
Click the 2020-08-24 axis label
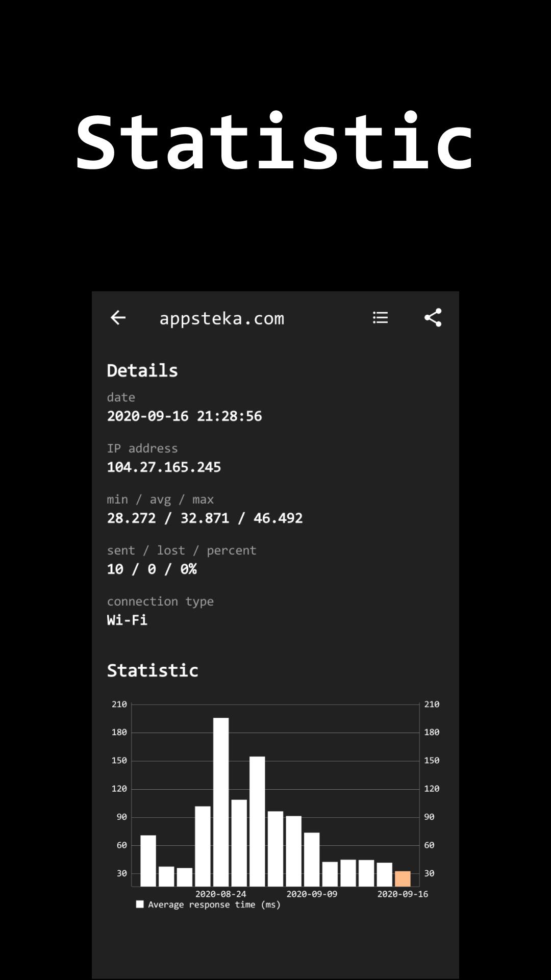click(221, 894)
